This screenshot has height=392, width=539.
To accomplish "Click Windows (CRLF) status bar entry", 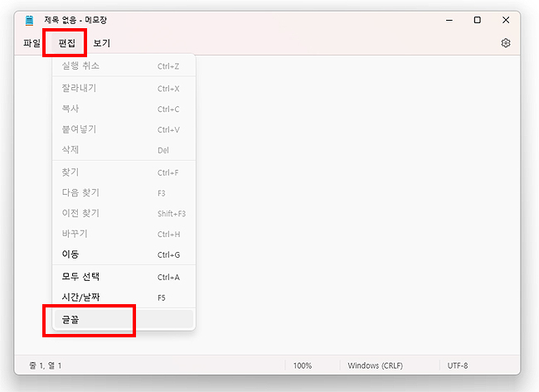I will pos(375,365).
